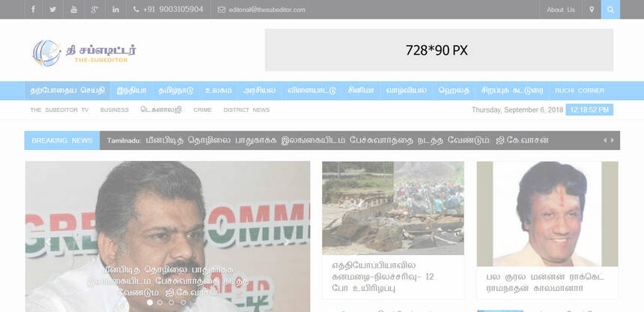
Task: Visit the Twitter profile icon
Action: tap(52, 10)
